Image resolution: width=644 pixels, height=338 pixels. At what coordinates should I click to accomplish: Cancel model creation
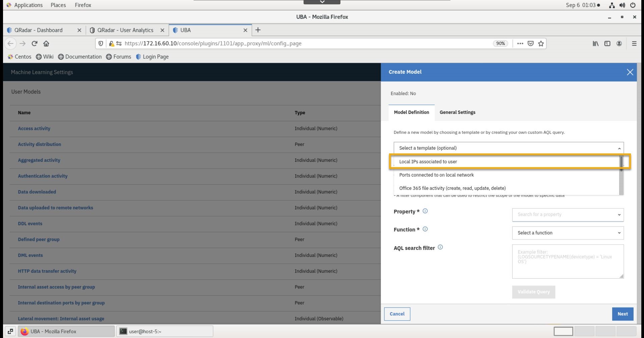click(x=397, y=314)
